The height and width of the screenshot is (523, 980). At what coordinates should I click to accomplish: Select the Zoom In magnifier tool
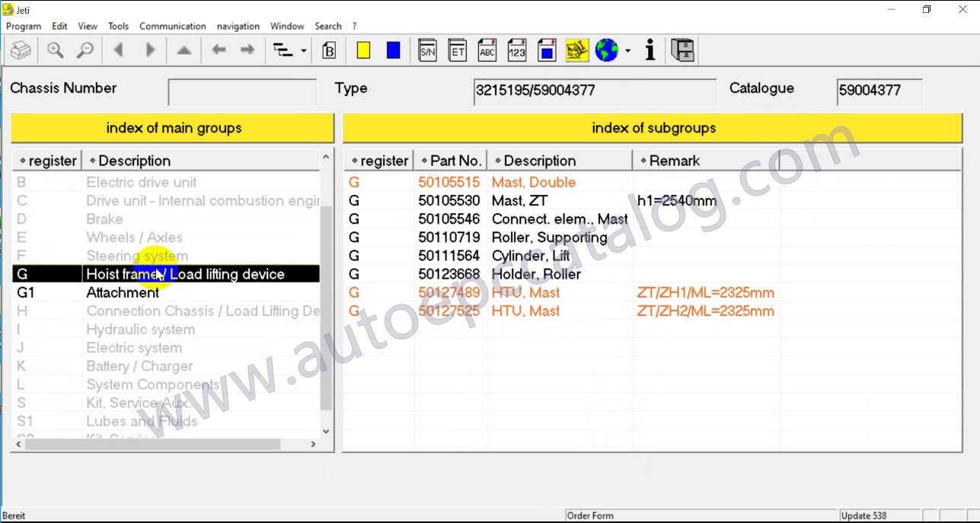(x=55, y=50)
